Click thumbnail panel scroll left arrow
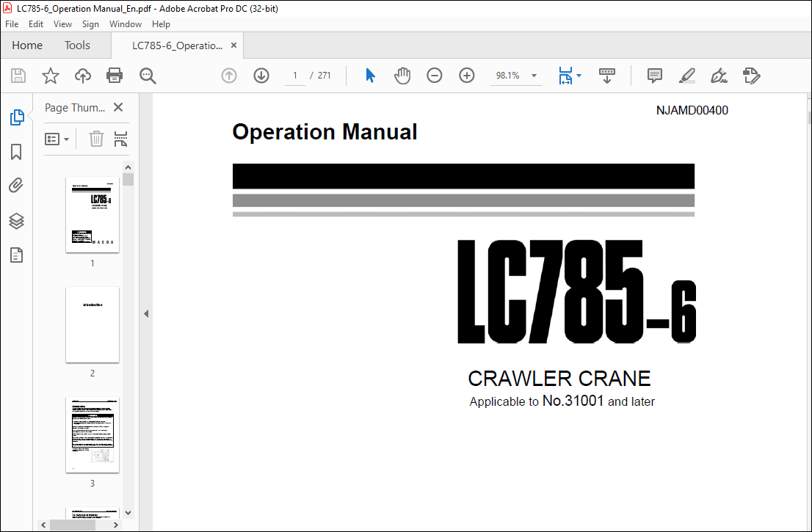This screenshot has height=532, width=812. tap(43, 525)
